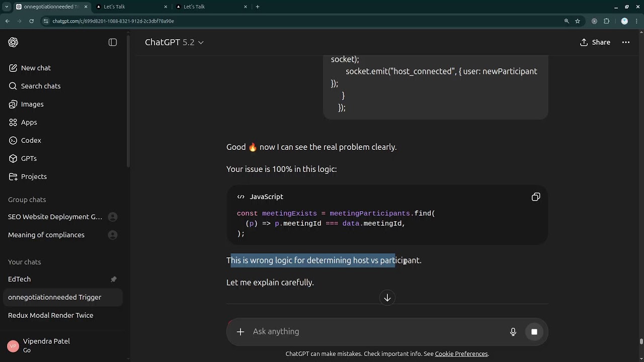Focus the Ask anything input field
Viewport: 644px width, 362px height.
pyautogui.click(x=377, y=331)
